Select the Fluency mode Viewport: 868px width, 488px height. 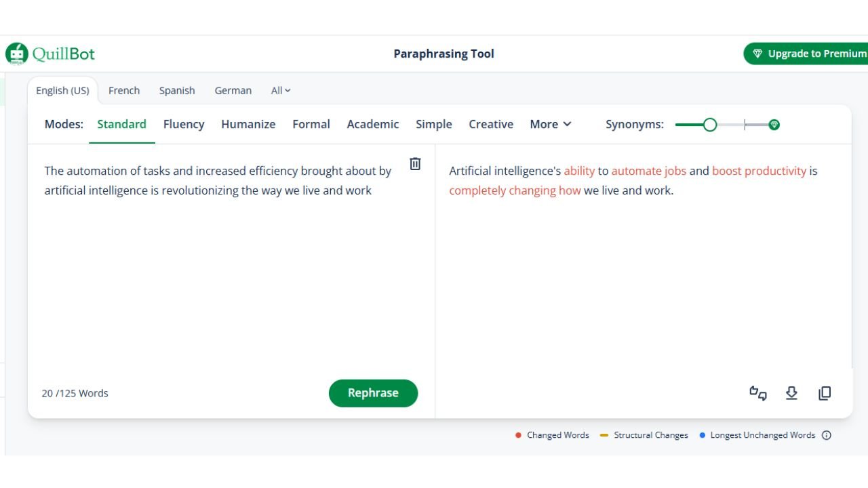[184, 125]
